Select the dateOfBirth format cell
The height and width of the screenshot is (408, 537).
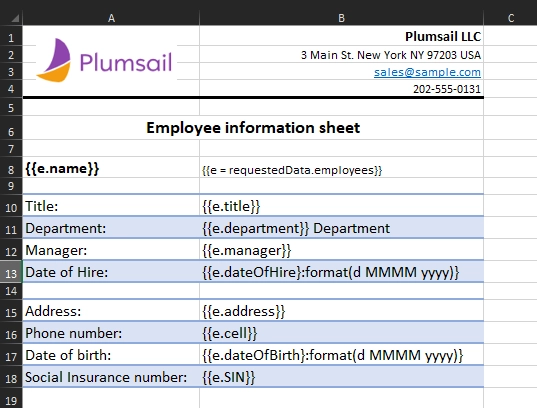[341, 355]
